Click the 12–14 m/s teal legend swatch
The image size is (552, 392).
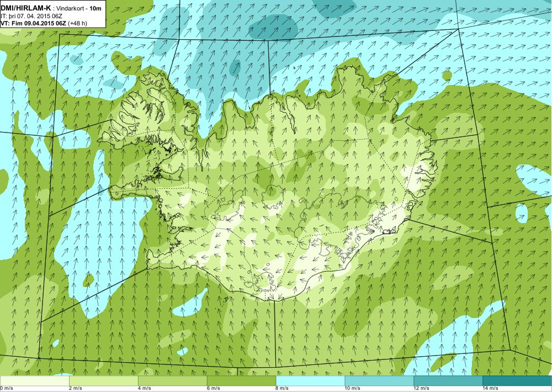click(448, 381)
